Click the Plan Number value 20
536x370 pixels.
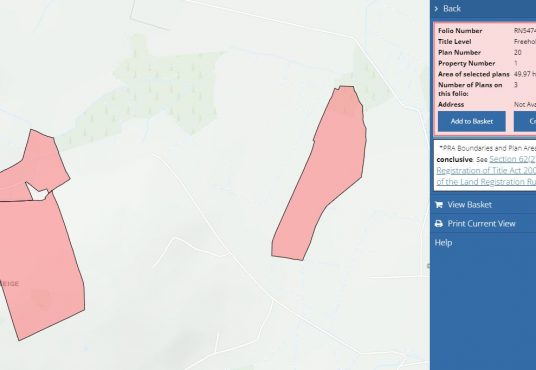click(x=518, y=53)
